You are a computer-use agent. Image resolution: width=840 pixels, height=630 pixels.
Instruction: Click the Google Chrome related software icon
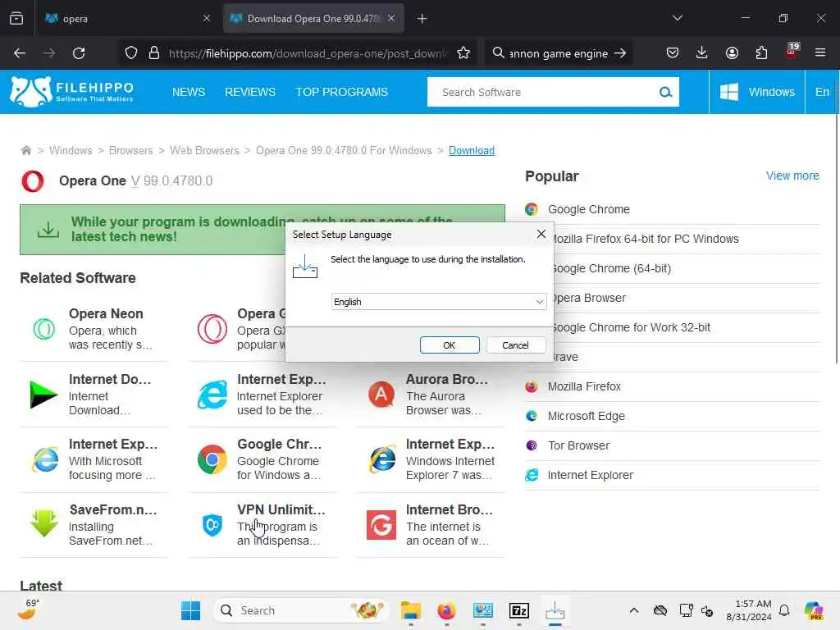[212, 459]
